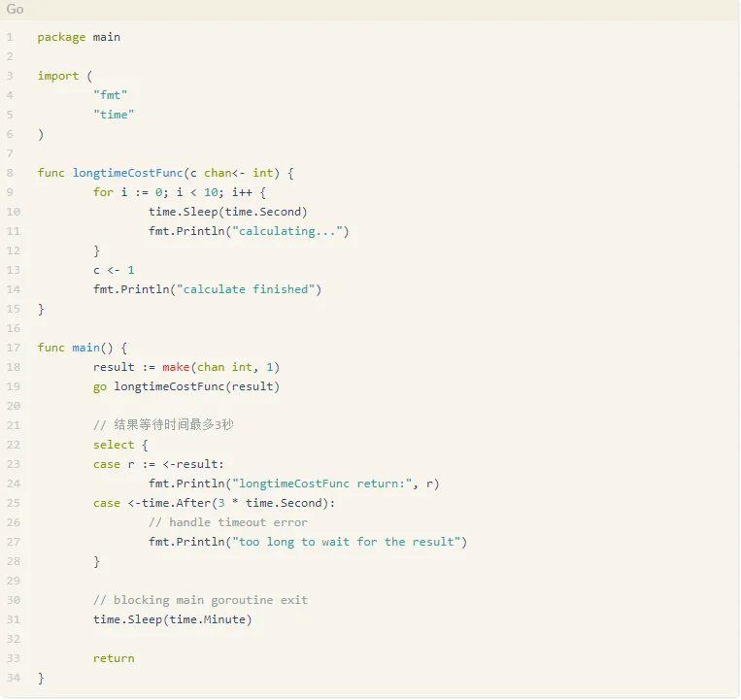The width and height of the screenshot is (741, 700).
Task: Click the "calculating..." Println line
Action: (x=249, y=231)
